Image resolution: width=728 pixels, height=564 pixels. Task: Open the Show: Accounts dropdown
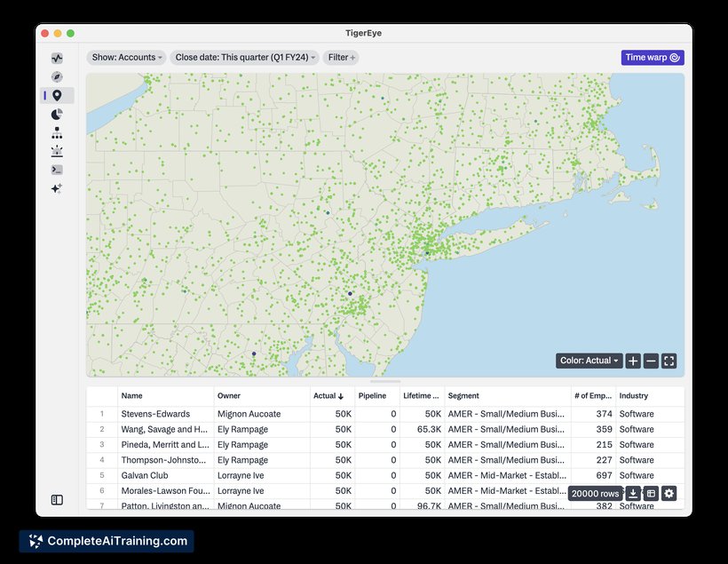click(x=127, y=58)
